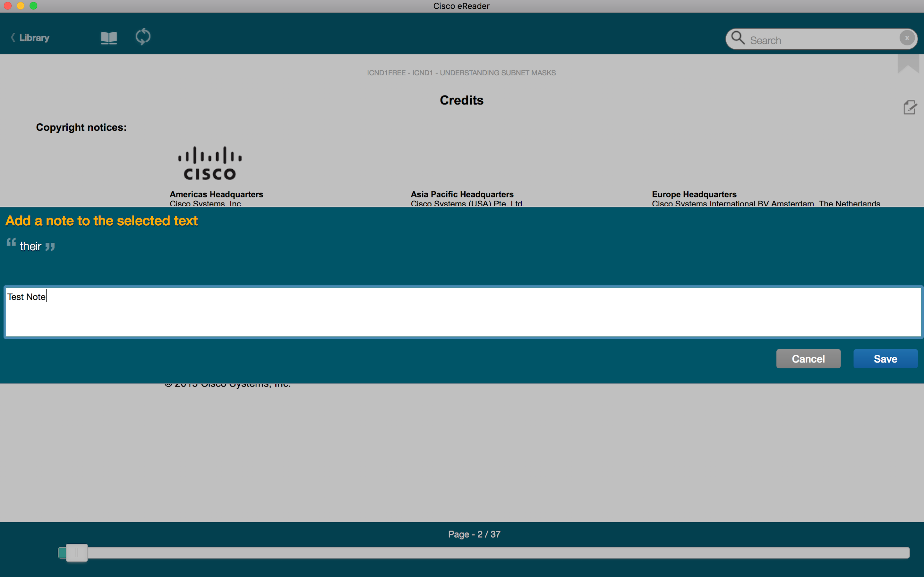Screen dimensions: 924x577
Task: Click the page progress slider track
Action: (x=496, y=553)
